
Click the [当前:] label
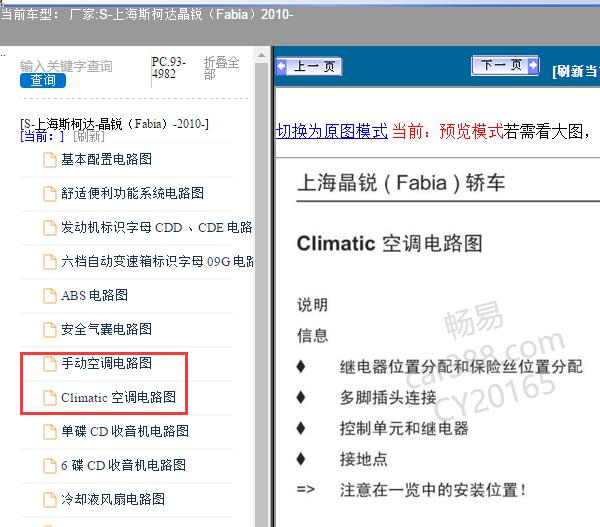42,136
